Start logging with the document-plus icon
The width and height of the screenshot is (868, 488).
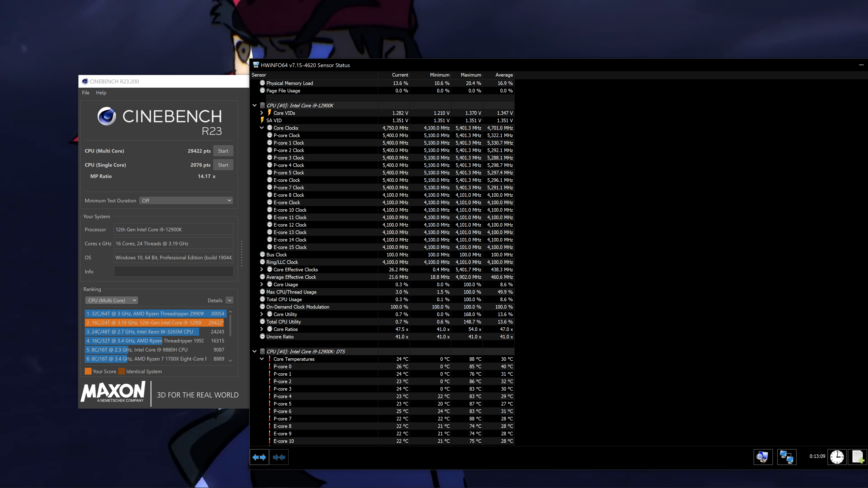[858, 457]
